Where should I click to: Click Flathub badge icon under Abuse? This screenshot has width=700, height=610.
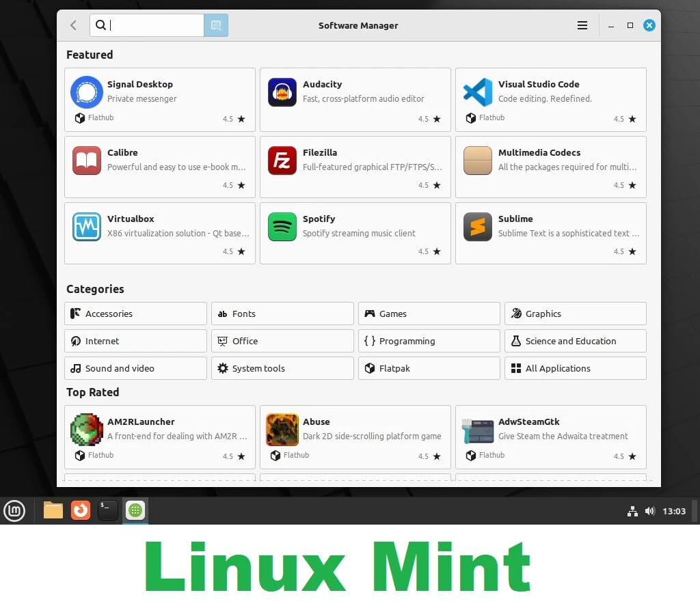275,455
